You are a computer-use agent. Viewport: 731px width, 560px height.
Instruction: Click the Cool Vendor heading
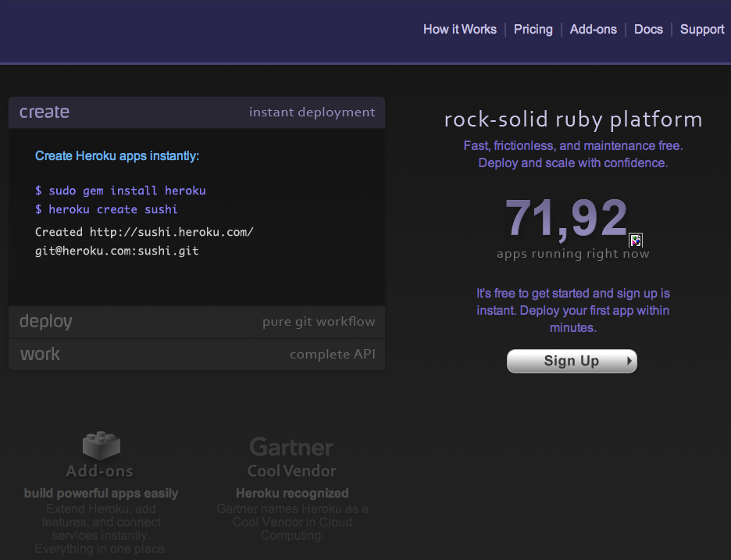[x=291, y=471]
